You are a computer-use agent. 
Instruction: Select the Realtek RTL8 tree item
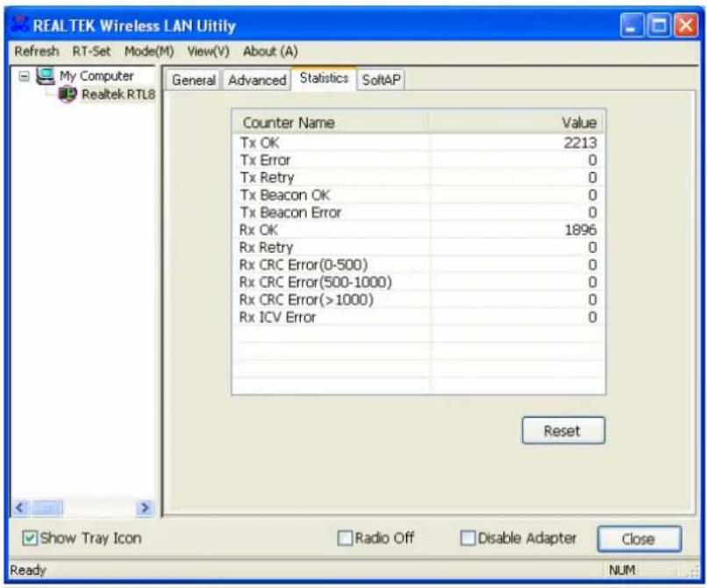[x=118, y=94]
